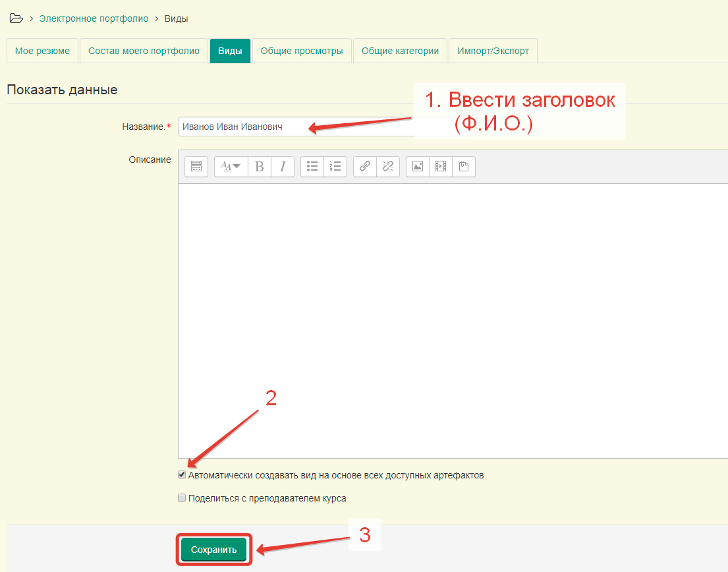Enable sharing with the course teacher

(x=182, y=498)
